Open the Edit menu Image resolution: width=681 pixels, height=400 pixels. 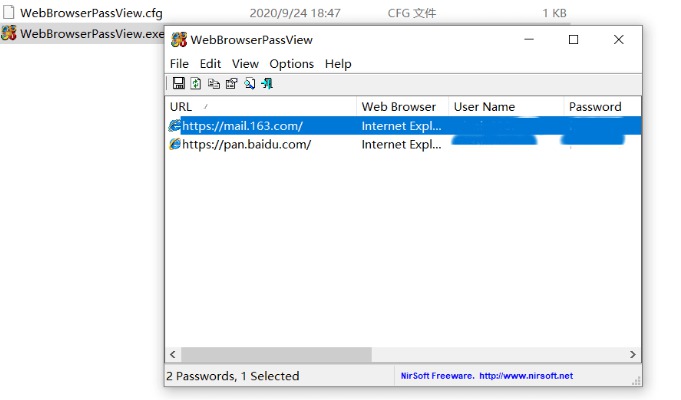210,64
